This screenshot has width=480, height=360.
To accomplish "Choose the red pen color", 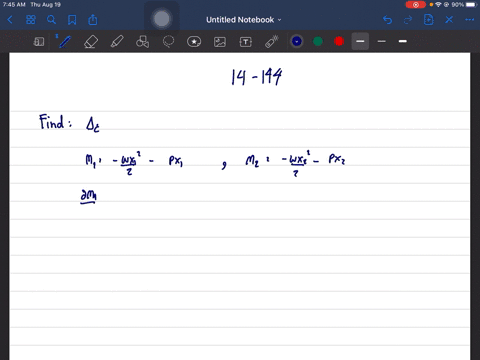I will click(339, 41).
